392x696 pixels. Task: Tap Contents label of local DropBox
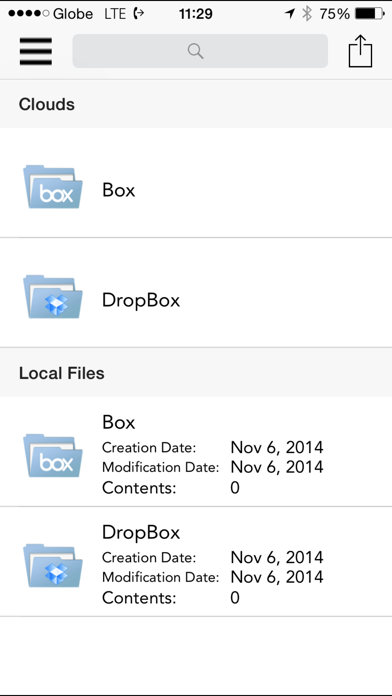pos(139,598)
